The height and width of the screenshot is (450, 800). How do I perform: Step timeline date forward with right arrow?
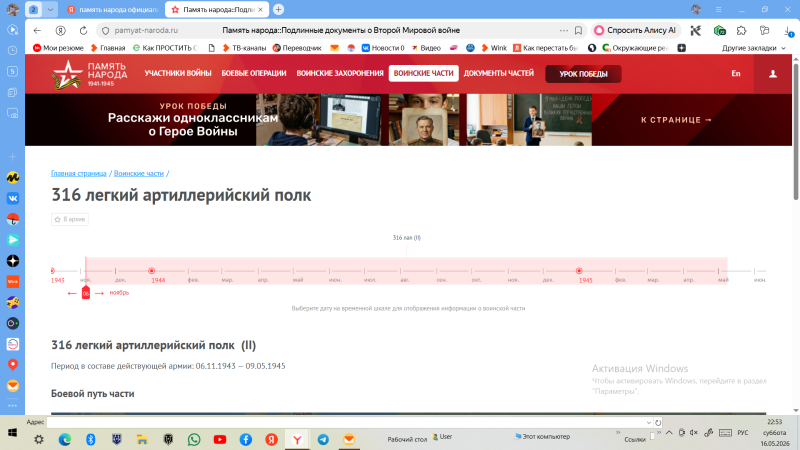pos(99,293)
